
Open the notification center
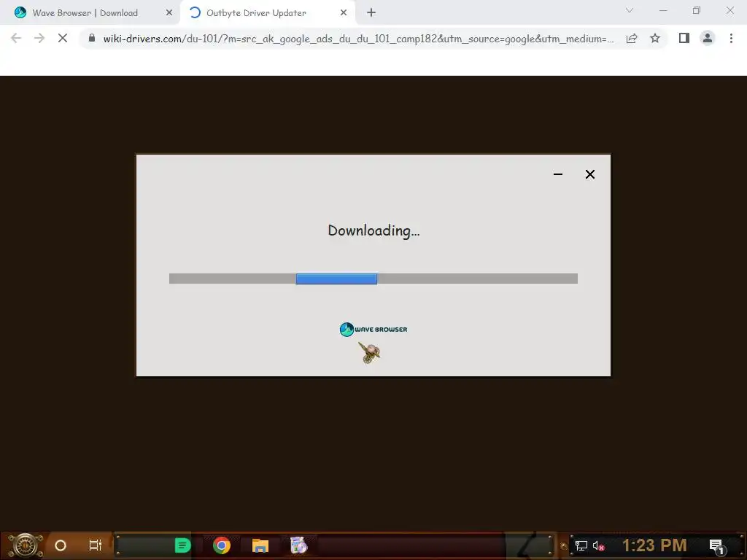click(x=717, y=546)
